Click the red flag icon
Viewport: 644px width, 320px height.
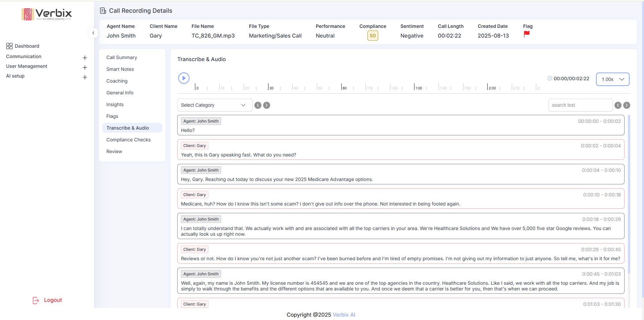pos(527,34)
